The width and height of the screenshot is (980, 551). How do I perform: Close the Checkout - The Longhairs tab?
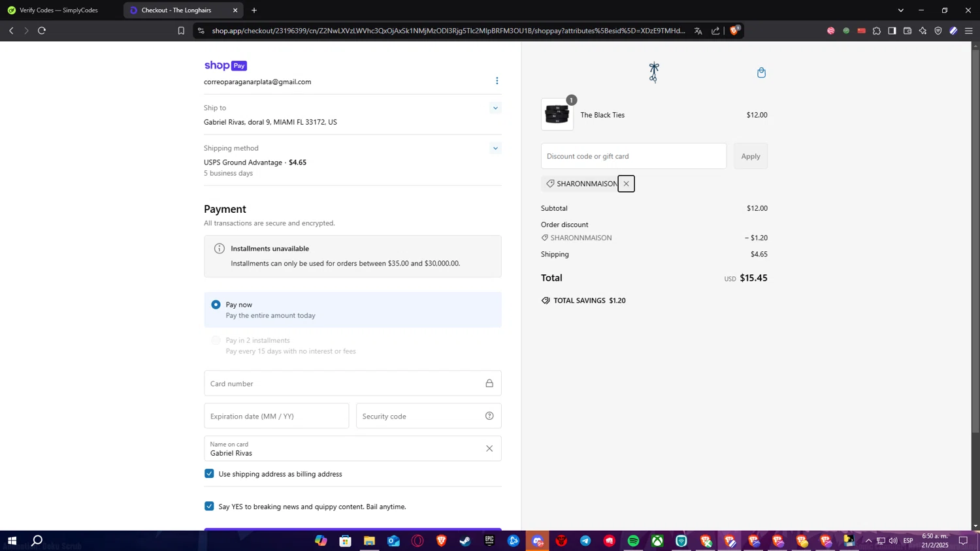pos(235,10)
